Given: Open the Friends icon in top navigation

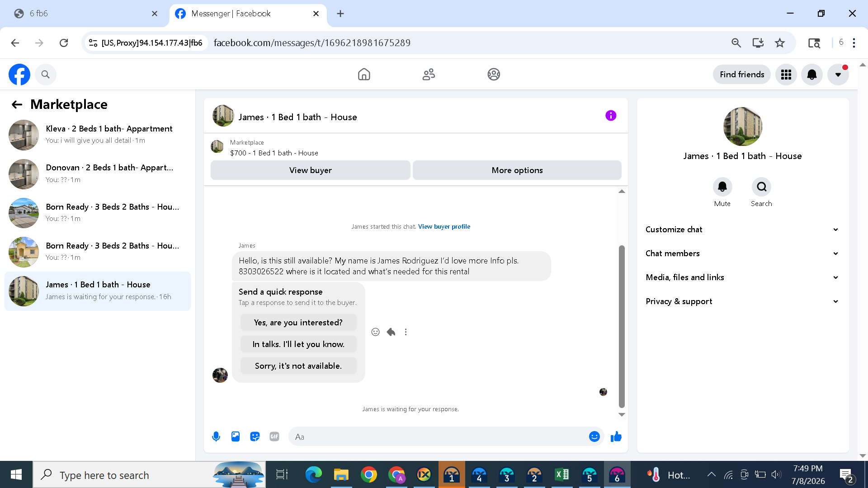Looking at the screenshot, I should pos(429,75).
